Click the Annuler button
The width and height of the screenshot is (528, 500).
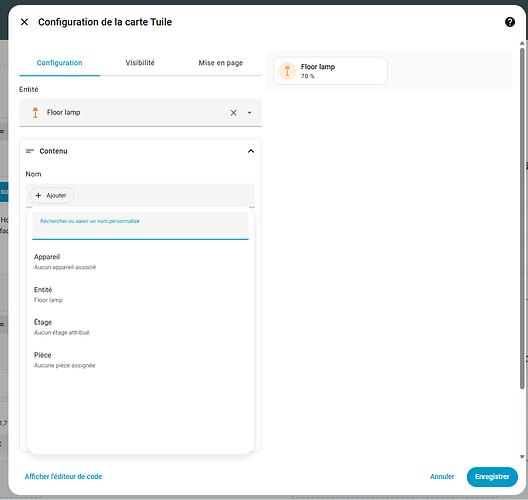[x=442, y=477]
